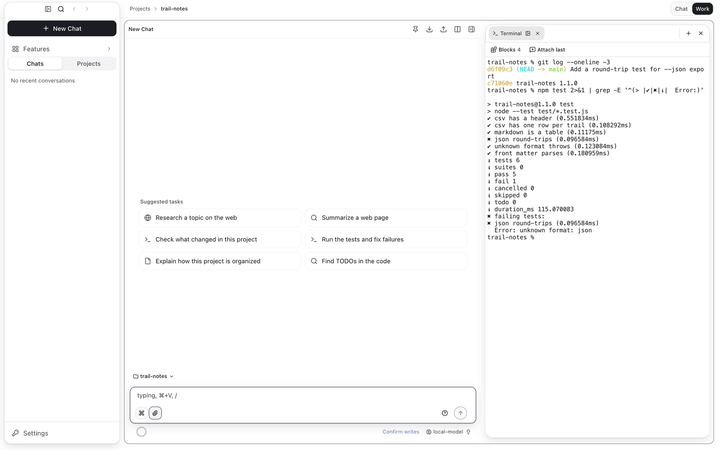
Task: Click the lightbulb icon beside local-model
Action: pos(468,432)
